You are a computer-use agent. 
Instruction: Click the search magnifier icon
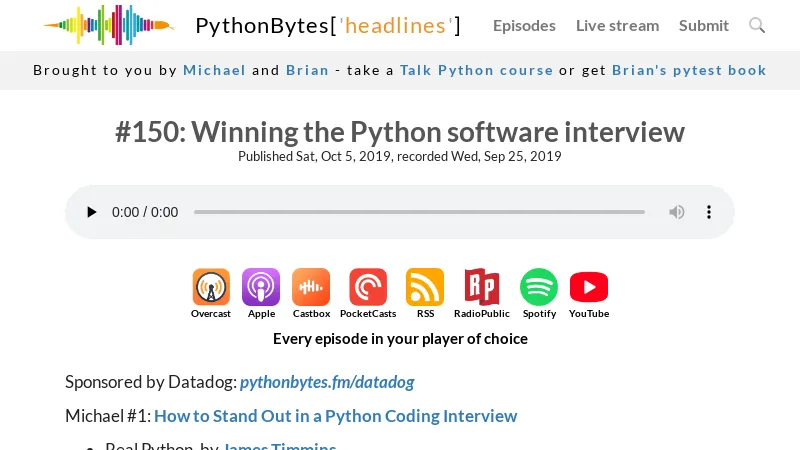click(x=757, y=25)
